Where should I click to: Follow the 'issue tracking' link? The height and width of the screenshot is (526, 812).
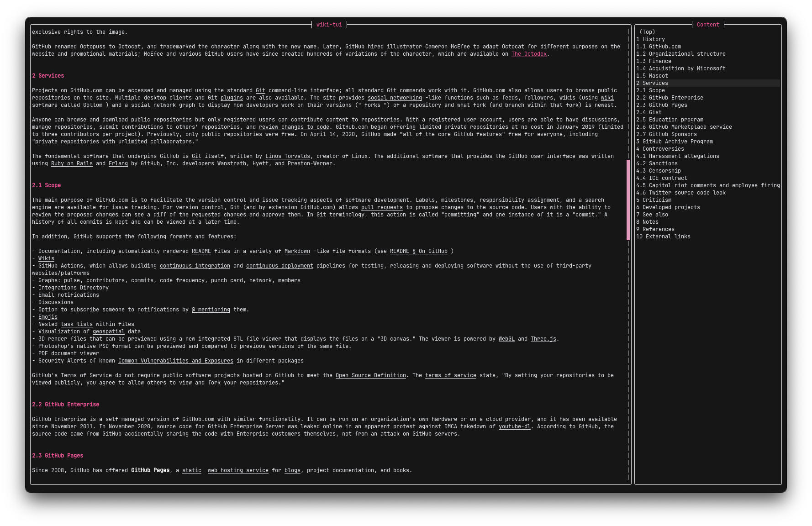click(285, 200)
